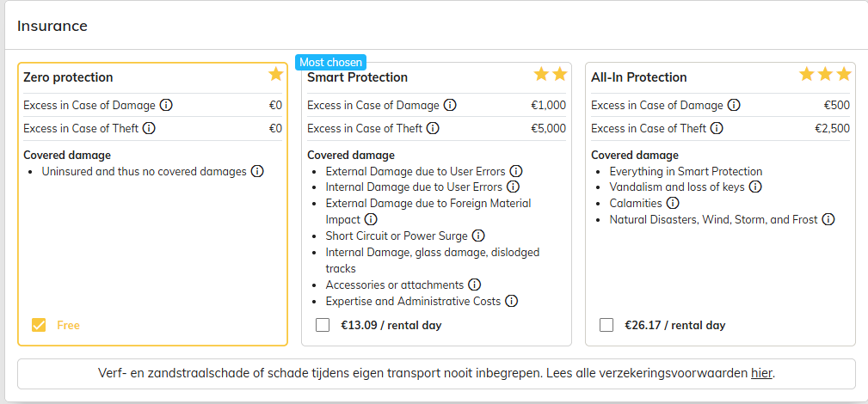Select Smart Protection €13.09 per day checkbox
868x404 pixels.
tap(323, 325)
